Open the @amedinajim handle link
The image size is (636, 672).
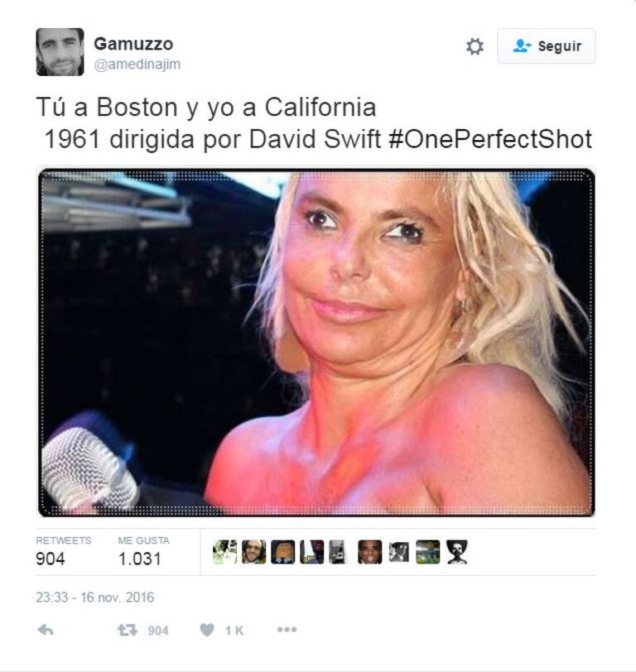click(x=137, y=65)
